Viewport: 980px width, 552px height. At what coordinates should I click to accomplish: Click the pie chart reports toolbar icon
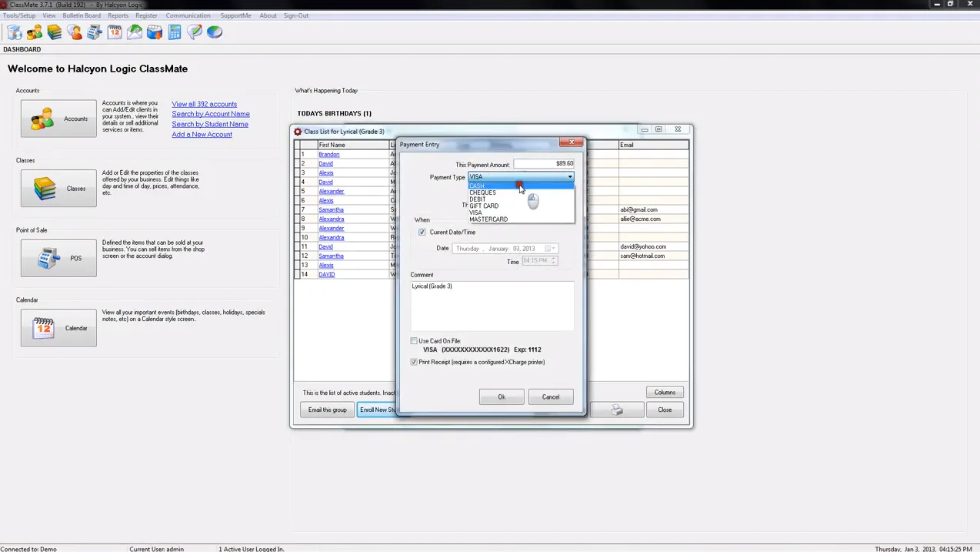[215, 32]
